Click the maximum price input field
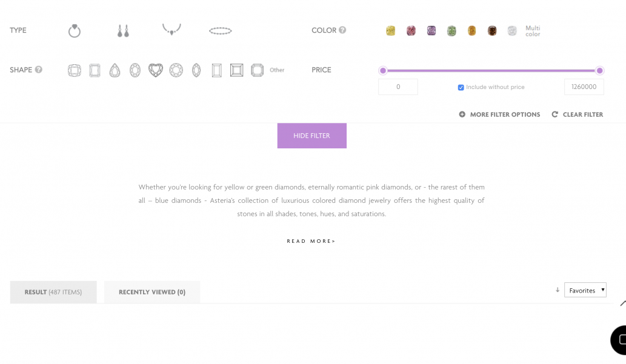 [x=584, y=87]
